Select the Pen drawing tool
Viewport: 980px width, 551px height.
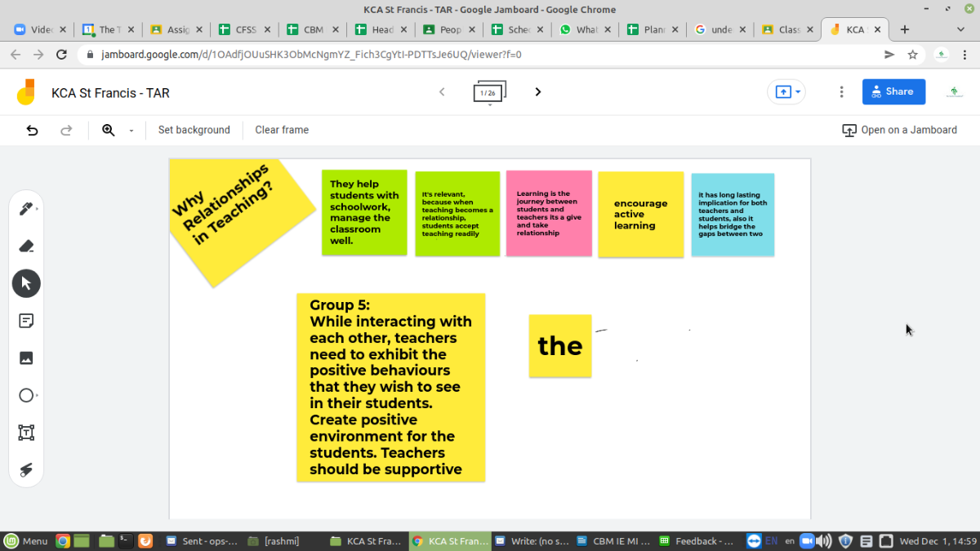pyautogui.click(x=25, y=209)
